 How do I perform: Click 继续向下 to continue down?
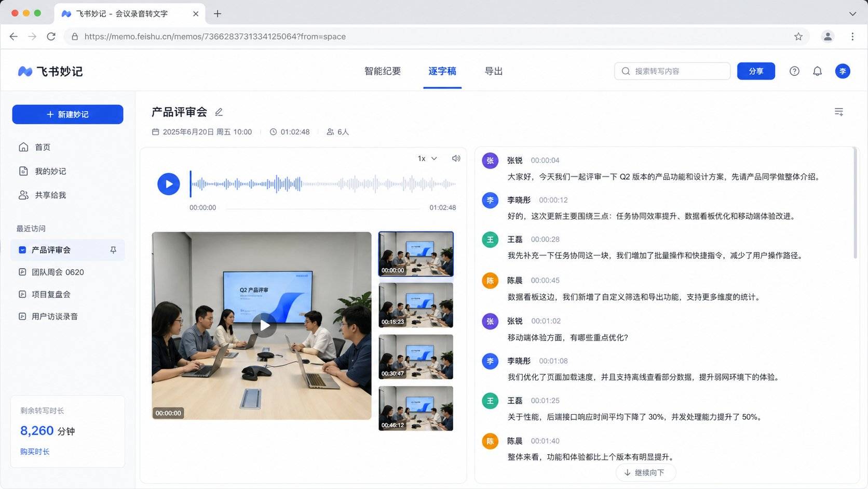[645, 472]
